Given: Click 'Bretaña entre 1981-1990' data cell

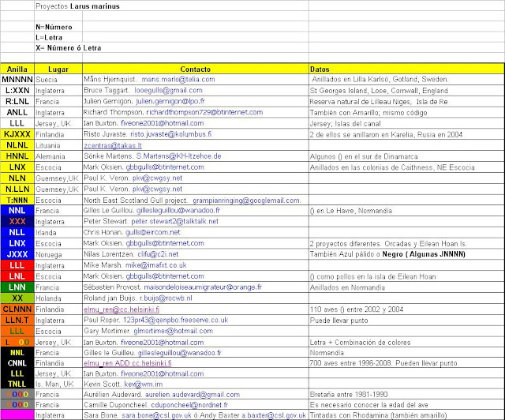Looking at the screenshot, I should (x=406, y=395).
